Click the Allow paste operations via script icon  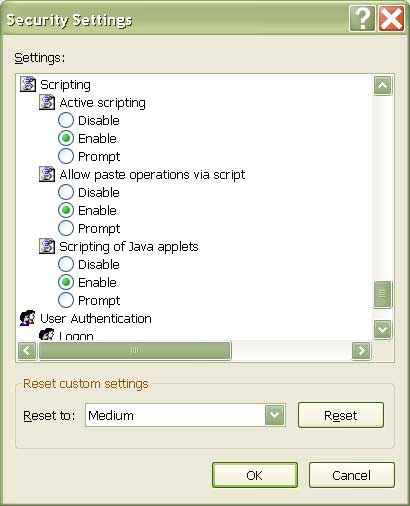(x=47, y=174)
